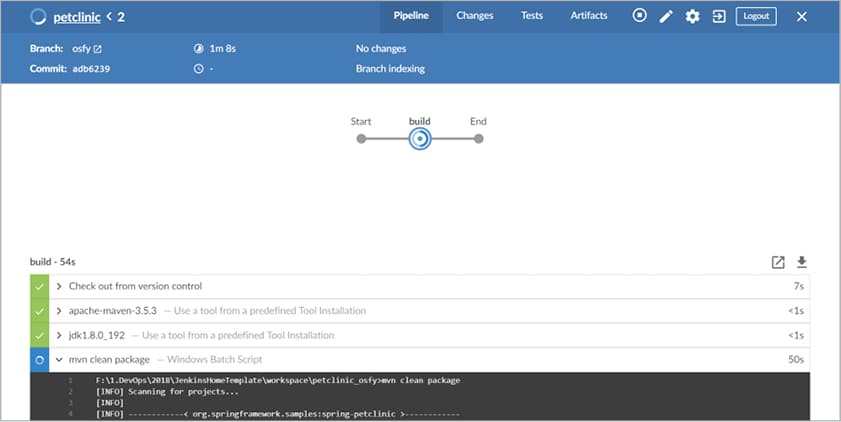Expand the apache-maven-3.5.3 step
This screenshot has width=841, height=422.
pyautogui.click(x=59, y=311)
